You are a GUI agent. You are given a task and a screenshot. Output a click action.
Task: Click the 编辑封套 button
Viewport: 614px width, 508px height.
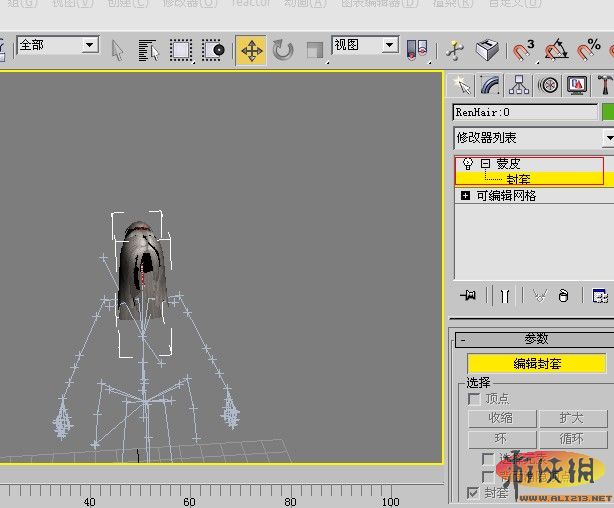tap(536, 364)
